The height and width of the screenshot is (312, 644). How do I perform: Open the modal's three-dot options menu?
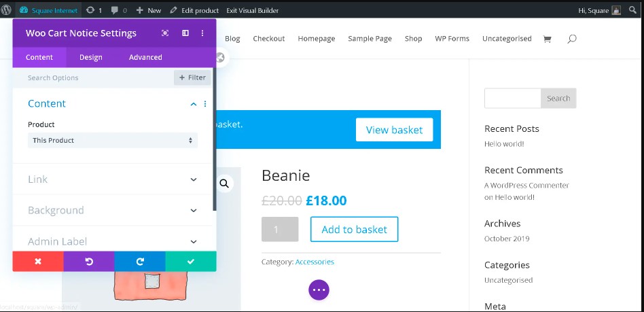click(202, 33)
